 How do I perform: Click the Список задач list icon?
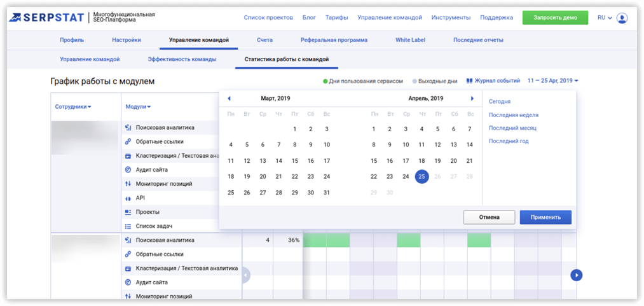[128, 226]
